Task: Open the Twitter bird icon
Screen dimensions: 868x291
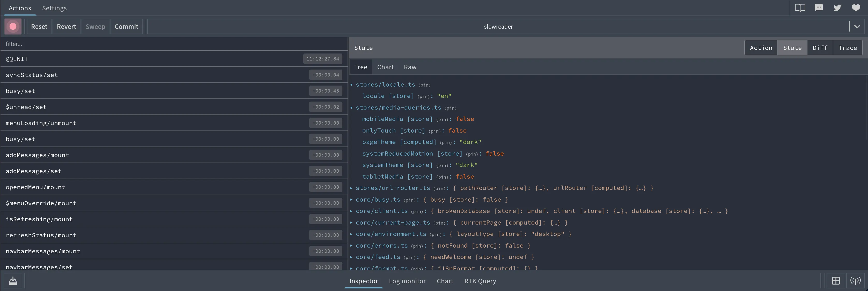Action: (837, 8)
